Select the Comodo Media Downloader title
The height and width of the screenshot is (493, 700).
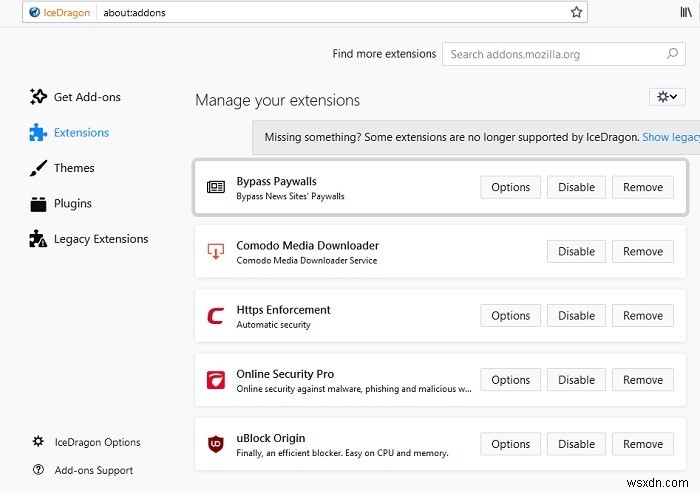point(308,246)
